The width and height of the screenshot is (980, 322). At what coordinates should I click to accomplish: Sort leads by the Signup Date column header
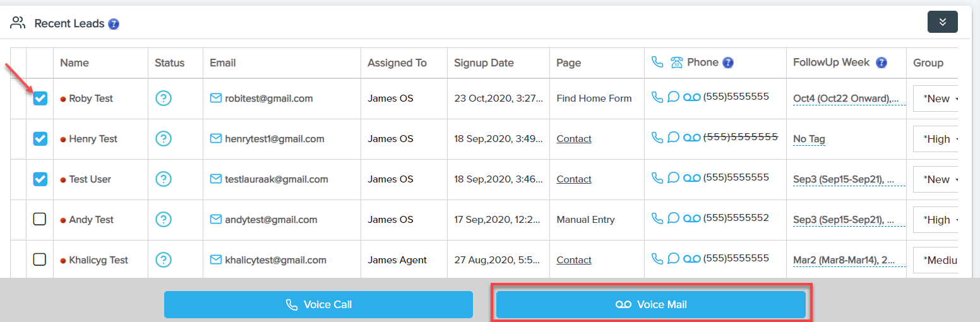coord(484,63)
